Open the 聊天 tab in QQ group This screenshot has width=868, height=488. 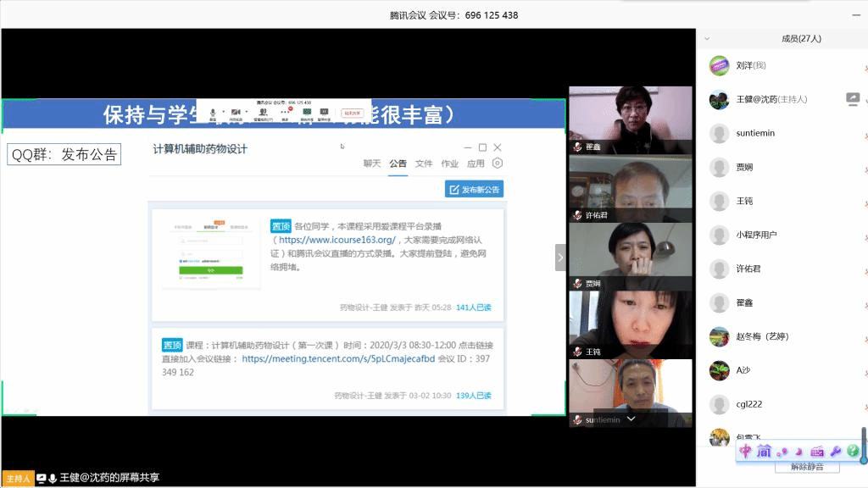(372, 164)
